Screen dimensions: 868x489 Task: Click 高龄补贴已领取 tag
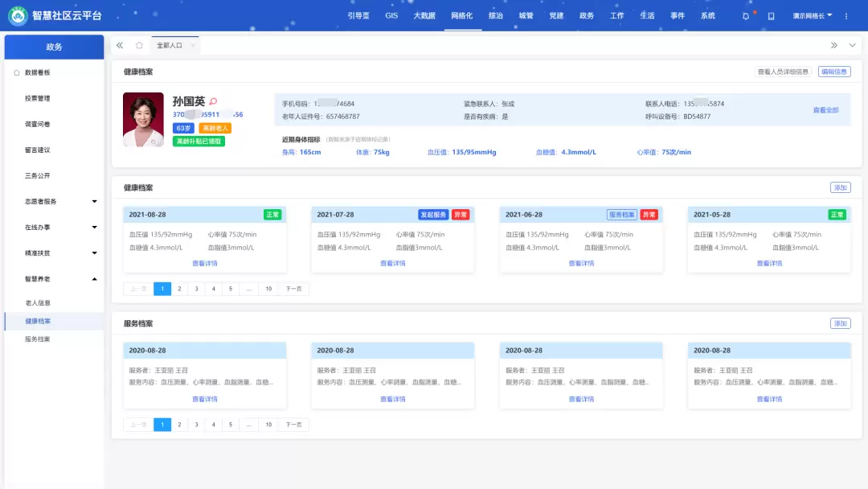point(199,142)
